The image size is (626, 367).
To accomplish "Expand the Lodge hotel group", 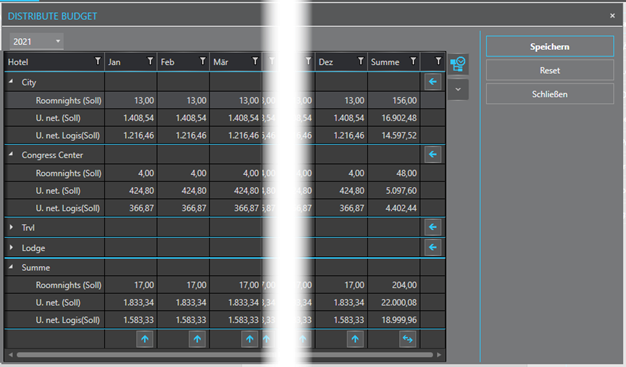I will coord(11,248).
